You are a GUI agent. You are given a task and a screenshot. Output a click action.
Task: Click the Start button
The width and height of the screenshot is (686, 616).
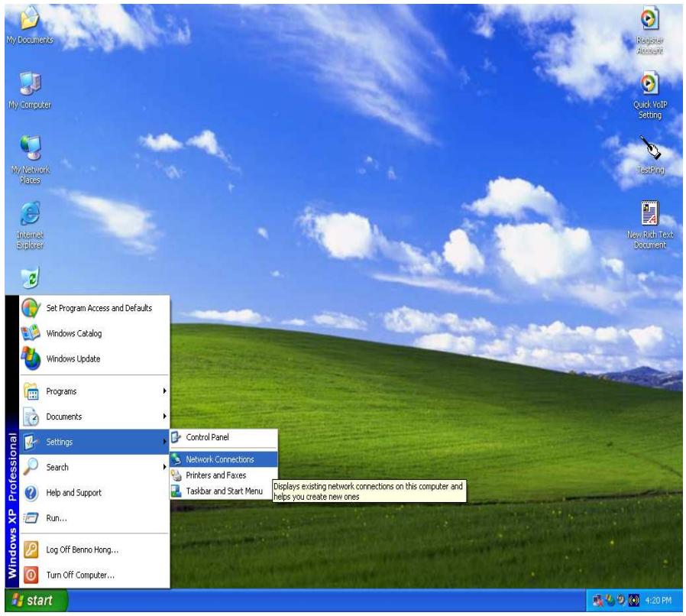pos(37,600)
